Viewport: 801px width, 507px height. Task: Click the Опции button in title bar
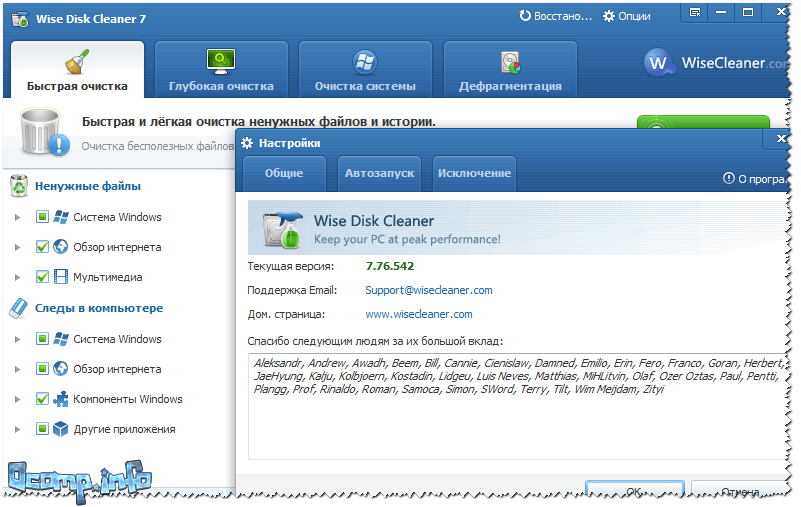[x=627, y=16]
